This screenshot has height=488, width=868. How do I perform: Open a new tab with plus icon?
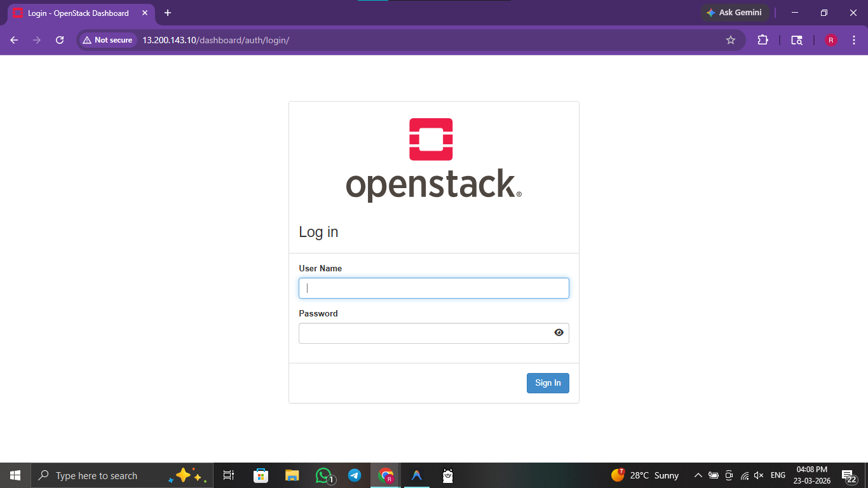pos(168,13)
